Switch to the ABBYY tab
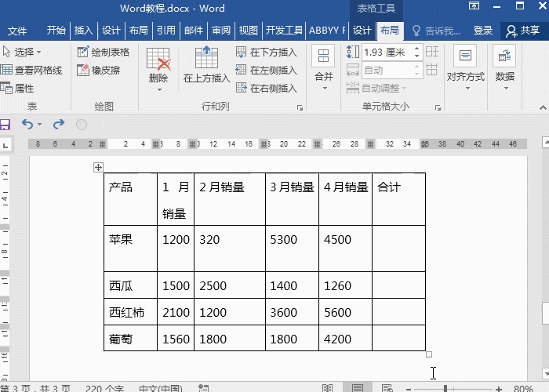Screen dimensions: 549x392 [x=327, y=31]
